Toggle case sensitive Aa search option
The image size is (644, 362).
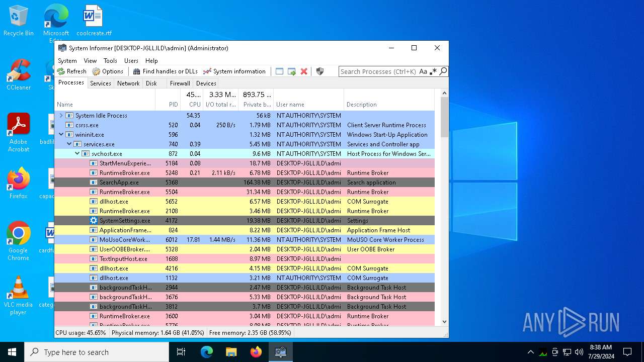423,71
